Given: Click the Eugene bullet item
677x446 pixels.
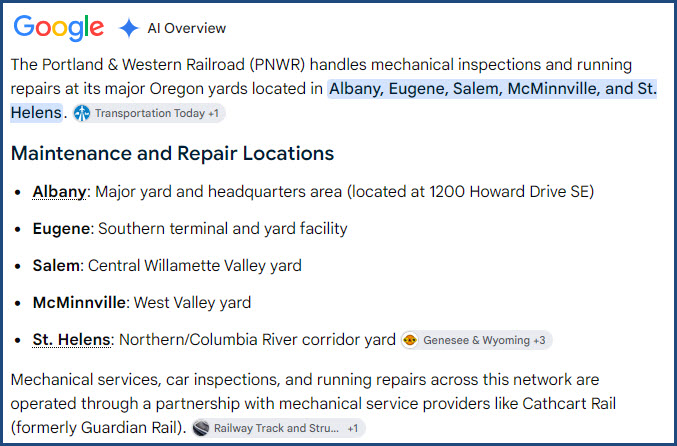Looking at the screenshot, I should coord(190,228).
